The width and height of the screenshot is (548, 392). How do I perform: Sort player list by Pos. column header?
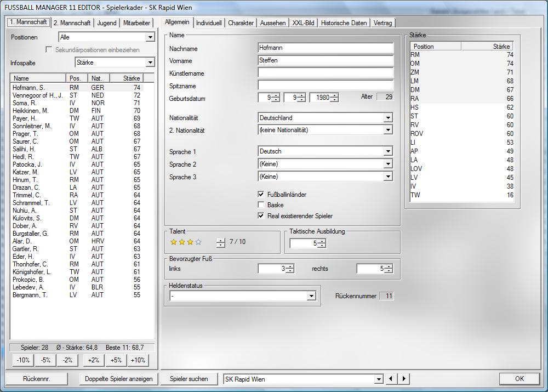(77, 78)
